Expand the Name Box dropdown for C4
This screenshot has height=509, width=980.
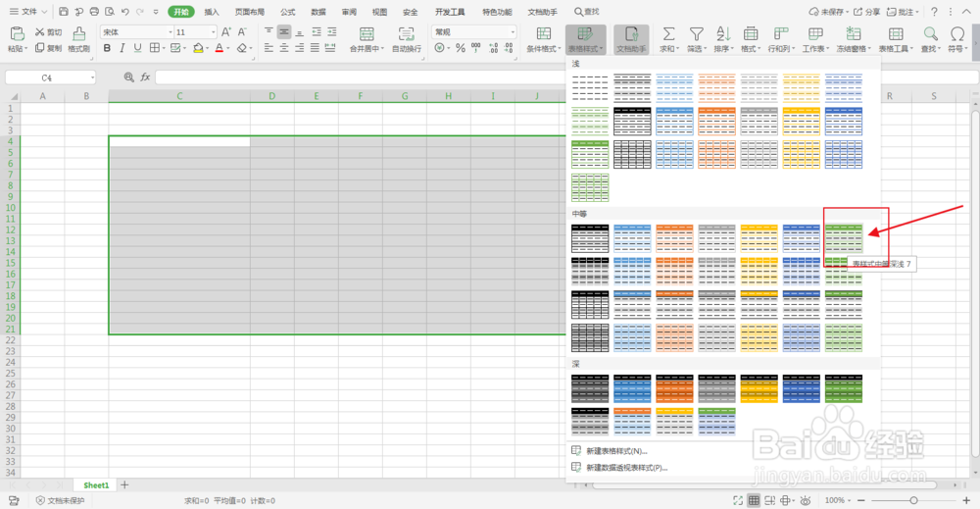tap(92, 77)
